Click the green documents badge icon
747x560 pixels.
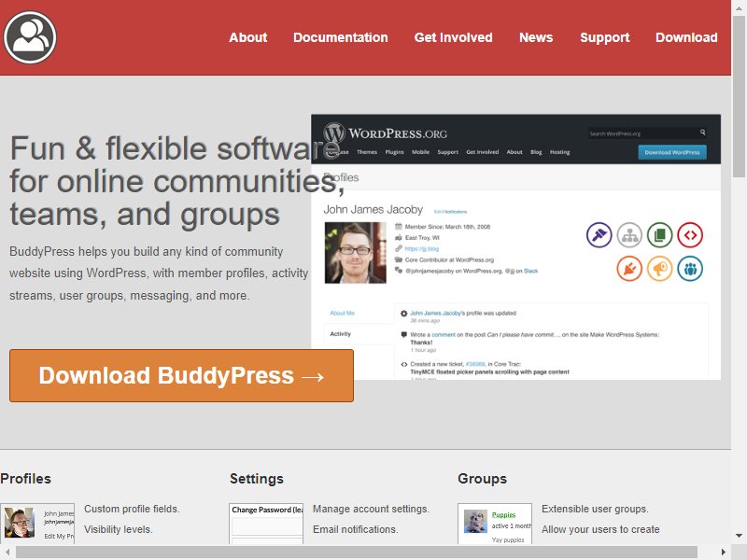click(x=660, y=235)
